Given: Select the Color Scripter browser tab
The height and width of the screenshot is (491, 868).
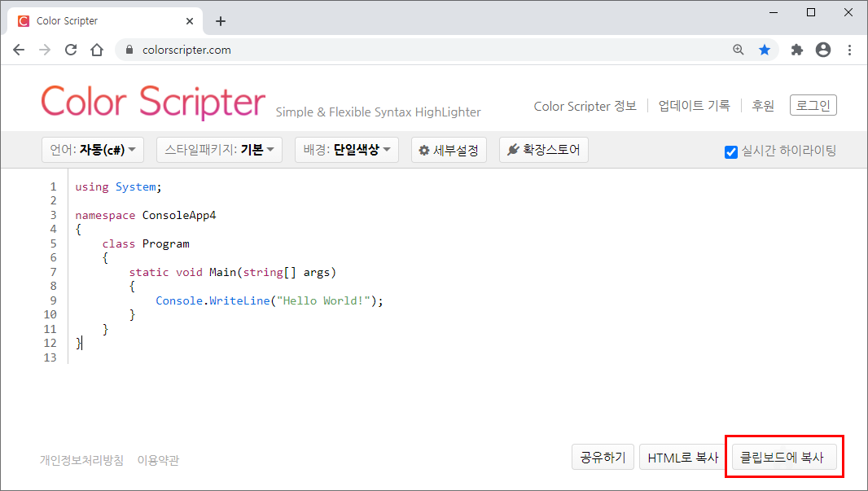Looking at the screenshot, I should coord(105,21).
